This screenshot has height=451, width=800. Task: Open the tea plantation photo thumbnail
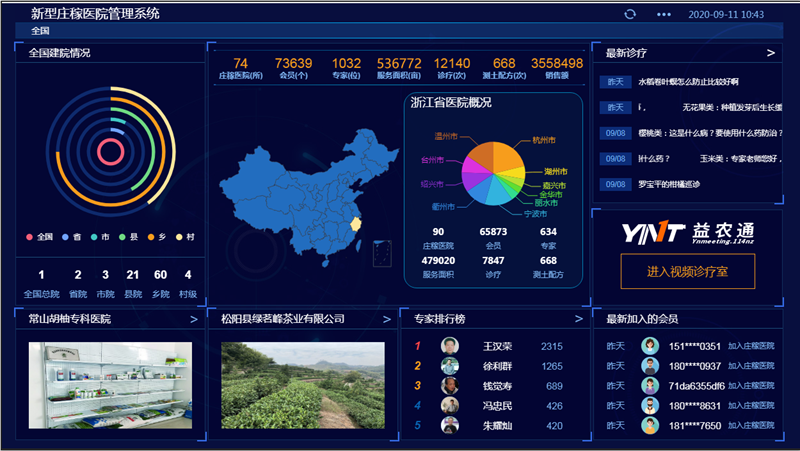303,385
